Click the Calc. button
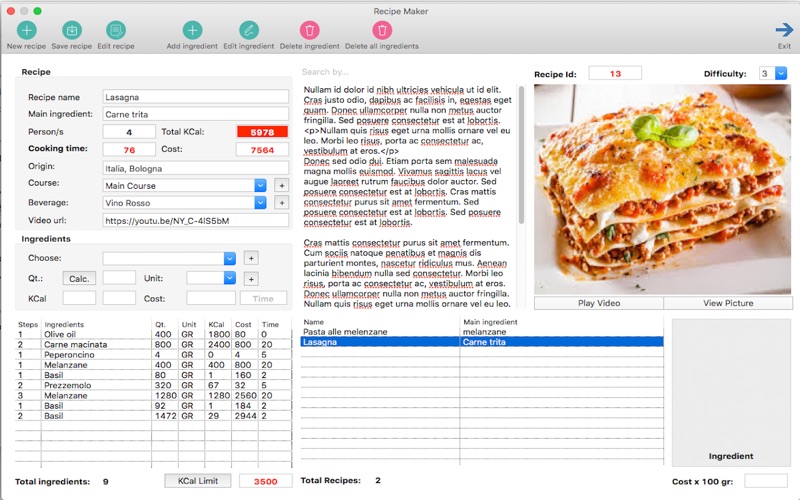Image resolution: width=800 pixels, height=500 pixels. (79, 279)
